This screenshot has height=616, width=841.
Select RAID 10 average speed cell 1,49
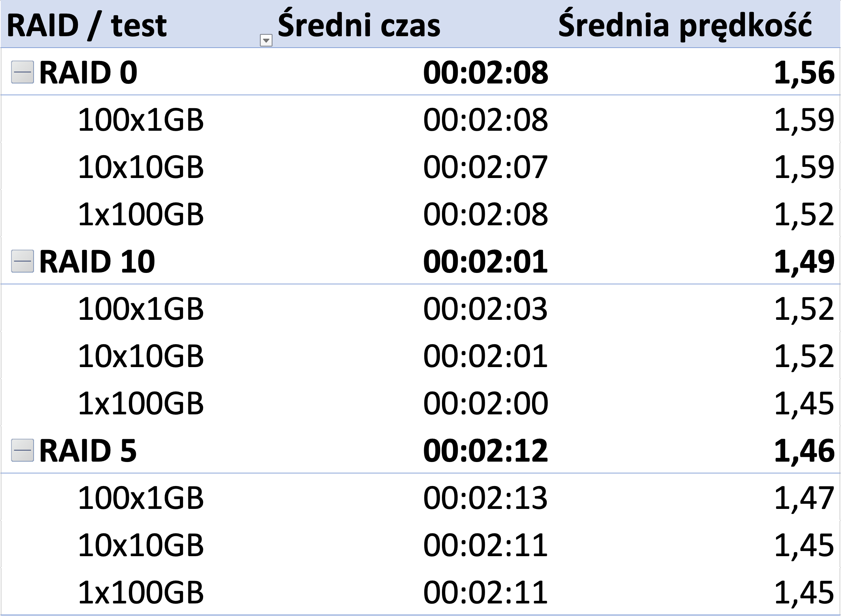click(804, 261)
